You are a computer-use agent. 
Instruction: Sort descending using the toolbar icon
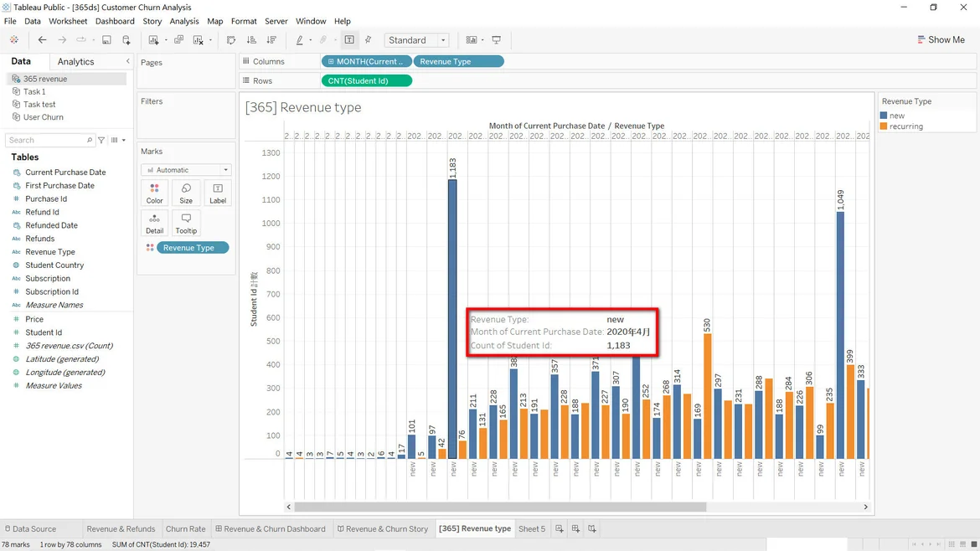point(271,40)
